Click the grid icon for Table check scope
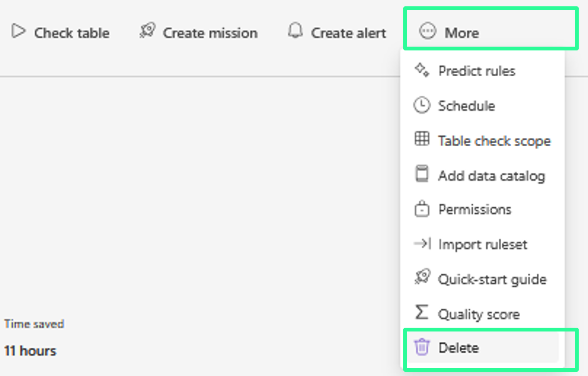 422,139
